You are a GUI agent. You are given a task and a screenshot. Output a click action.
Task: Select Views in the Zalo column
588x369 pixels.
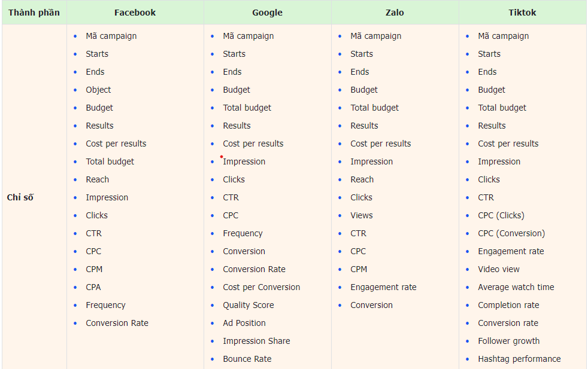click(x=362, y=215)
